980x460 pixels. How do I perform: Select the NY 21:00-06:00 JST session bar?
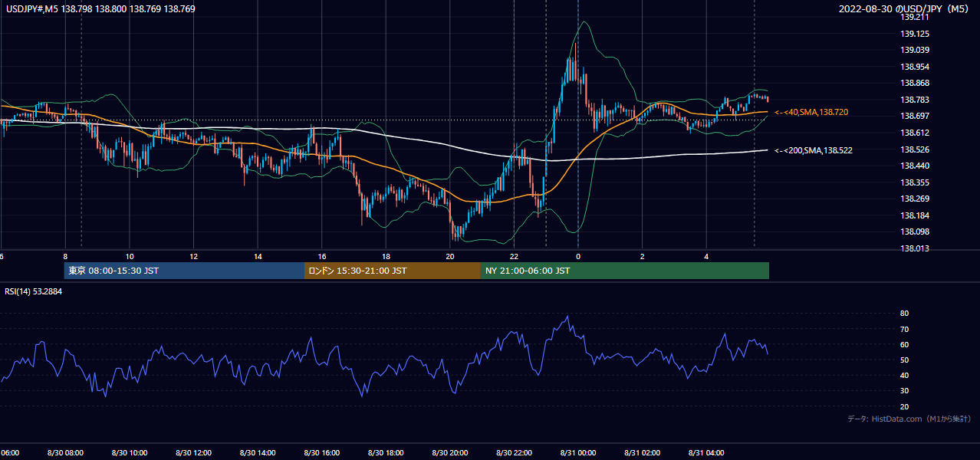coord(625,271)
